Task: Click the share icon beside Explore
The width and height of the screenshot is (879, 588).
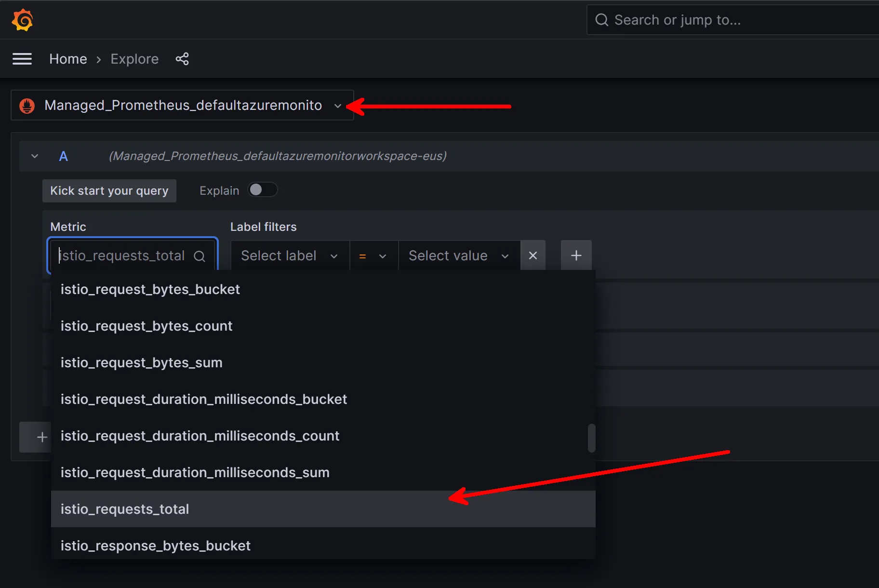Action: 182,59
